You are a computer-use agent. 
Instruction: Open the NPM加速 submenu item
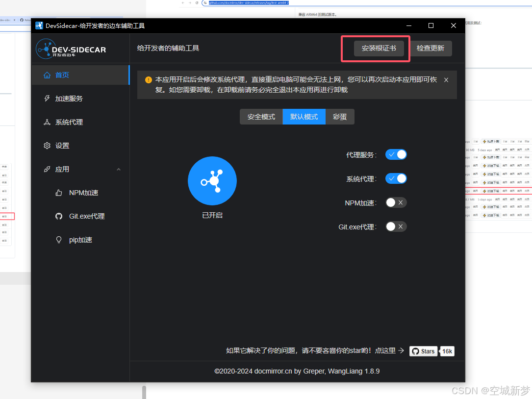80,193
